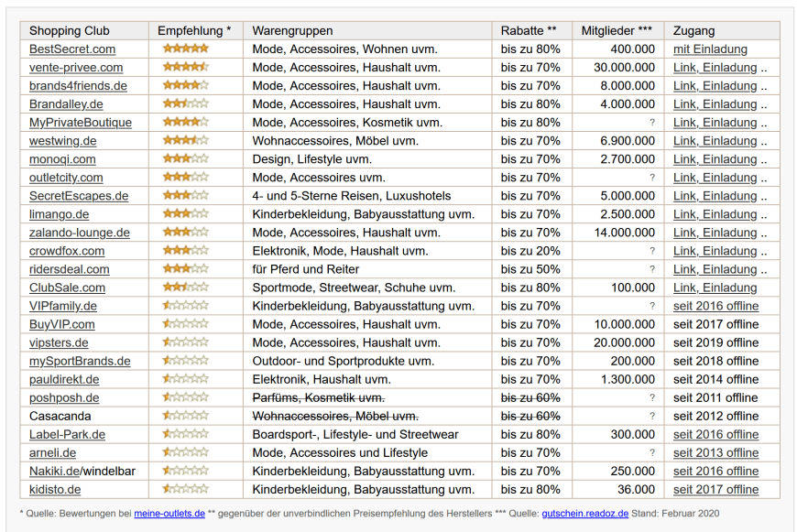
Task: Open the SecretEscapes.de link
Action: click(x=79, y=196)
